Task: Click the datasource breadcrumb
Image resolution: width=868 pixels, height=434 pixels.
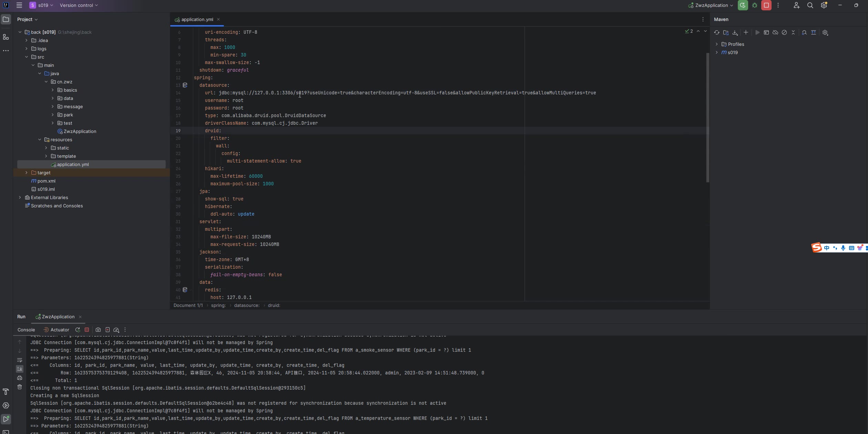Action: click(247, 305)
